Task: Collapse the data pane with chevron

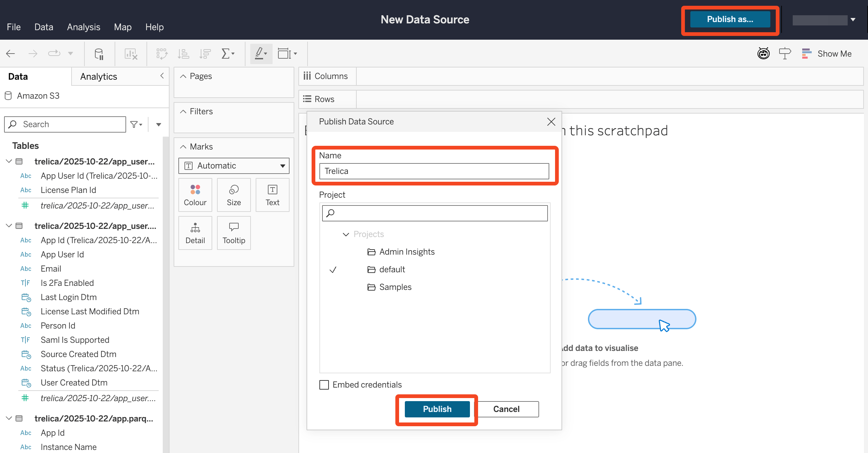Action: [162, 76]
